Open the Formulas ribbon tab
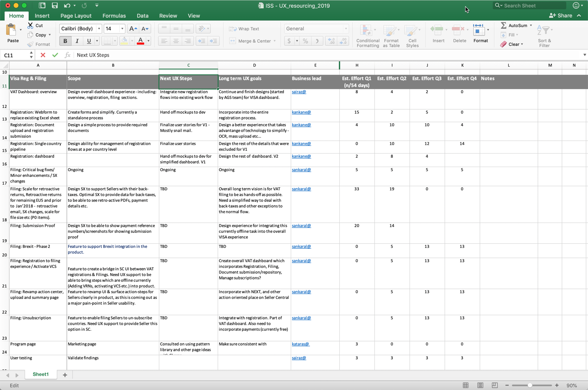This screenshot has height=390, width=588. 114,16
